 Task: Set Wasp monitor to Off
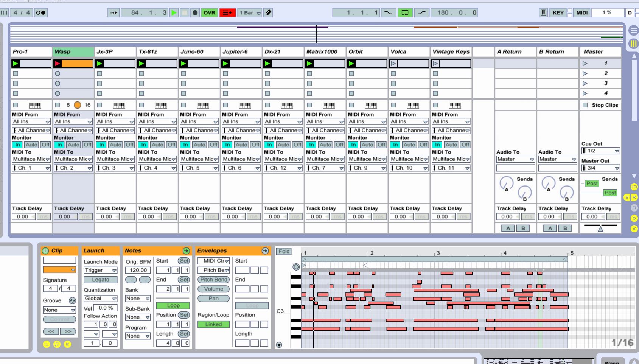click(88, 145)
